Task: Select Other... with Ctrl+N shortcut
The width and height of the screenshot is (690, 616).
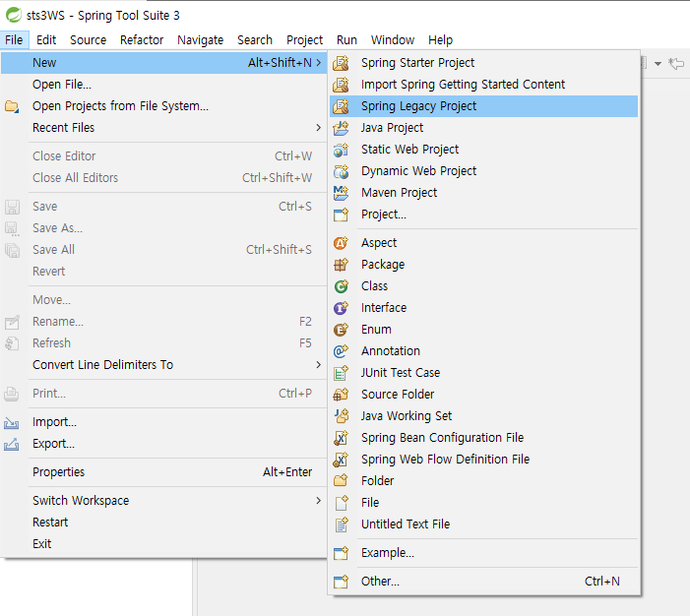Action: click(x=483, y=582)
